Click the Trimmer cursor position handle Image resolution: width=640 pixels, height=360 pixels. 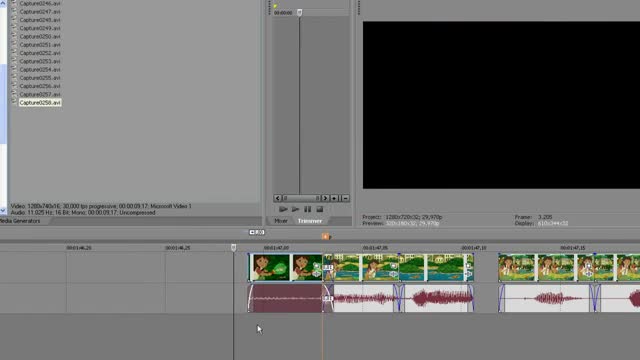(x=300, y=13)
